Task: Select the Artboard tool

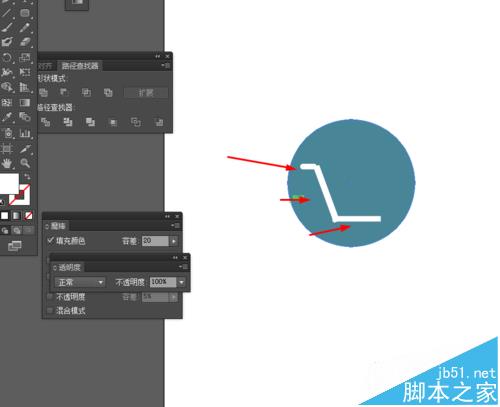Action: click(7, 148)
